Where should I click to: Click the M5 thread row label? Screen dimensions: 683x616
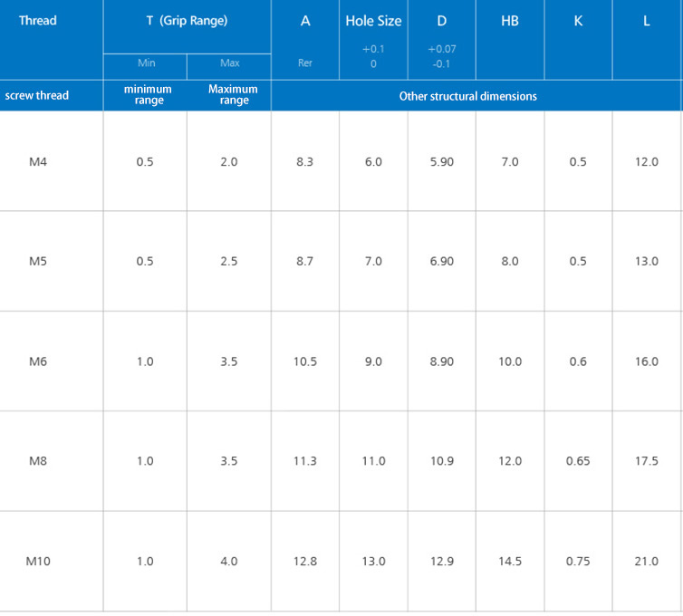(x=38, y=262)
